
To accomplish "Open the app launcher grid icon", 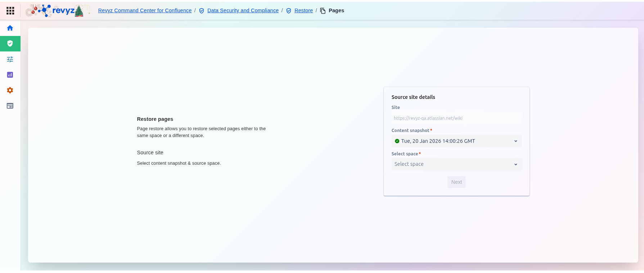I will click(10, 11).
